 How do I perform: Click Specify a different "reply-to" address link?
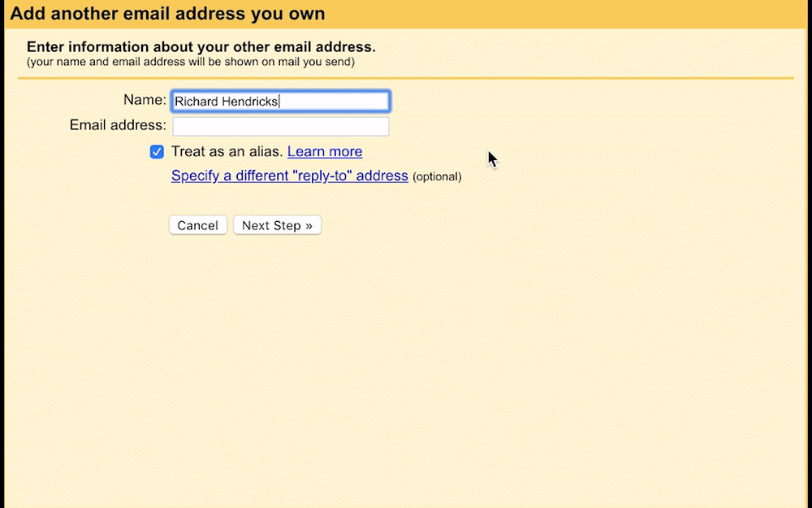tap(290, 176)
